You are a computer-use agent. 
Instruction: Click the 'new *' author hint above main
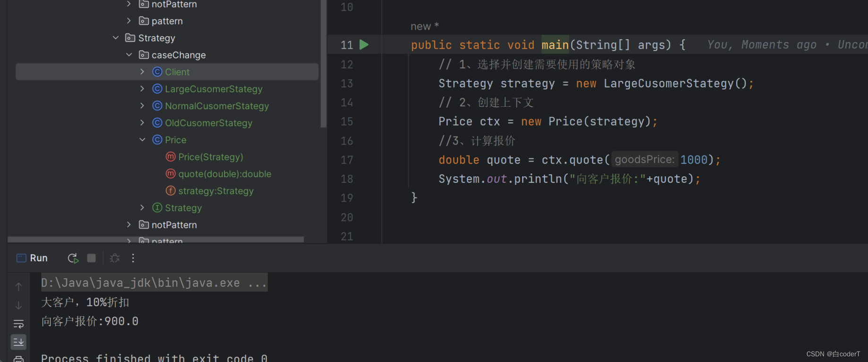point(424,26)
